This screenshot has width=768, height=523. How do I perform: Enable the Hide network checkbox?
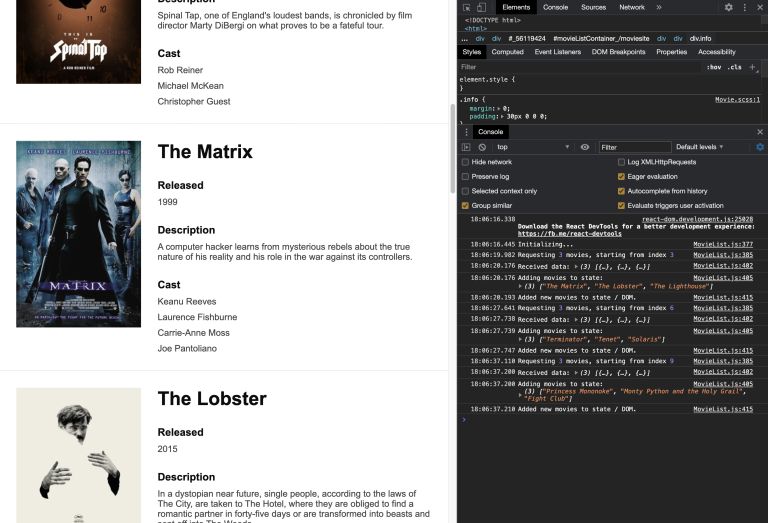(466, 162)
